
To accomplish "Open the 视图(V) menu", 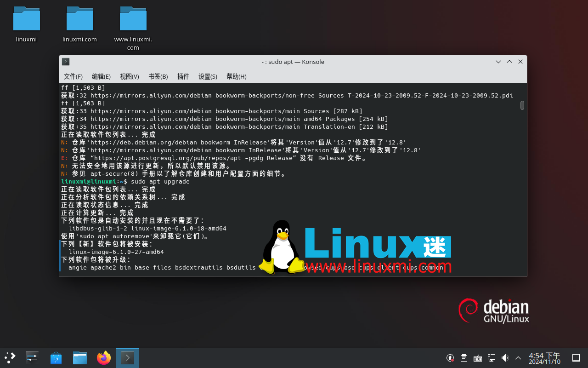I will 130,76.
